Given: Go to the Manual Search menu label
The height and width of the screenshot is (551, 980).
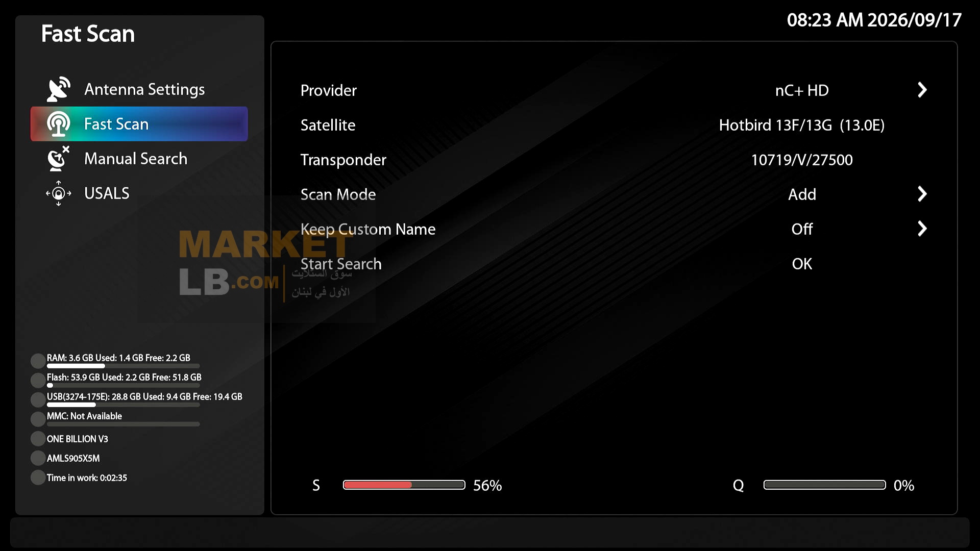Looking at the screenshot, I should (136, 159).
